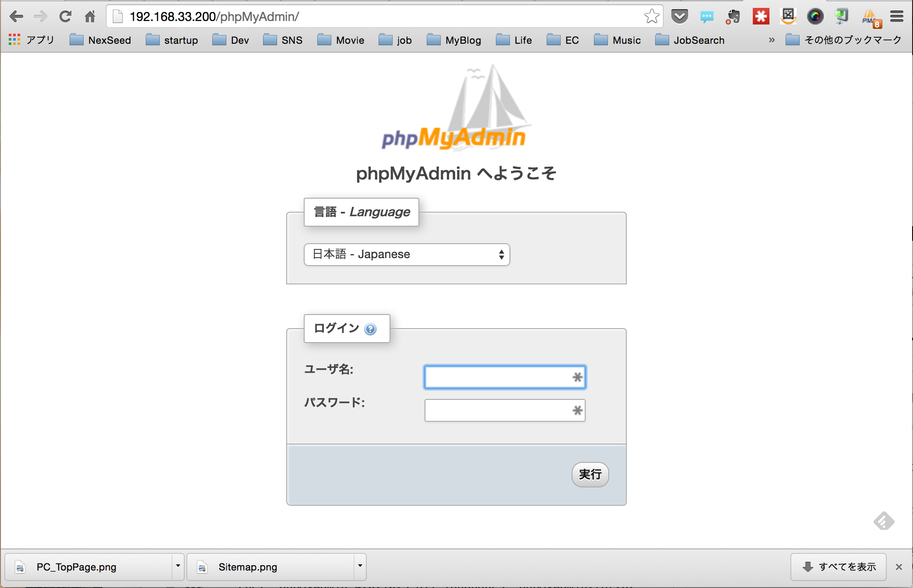Open the file compression extension icon
Image resolution: width=913 pixels, height=588 pixels.
click(x=842, y=16)
